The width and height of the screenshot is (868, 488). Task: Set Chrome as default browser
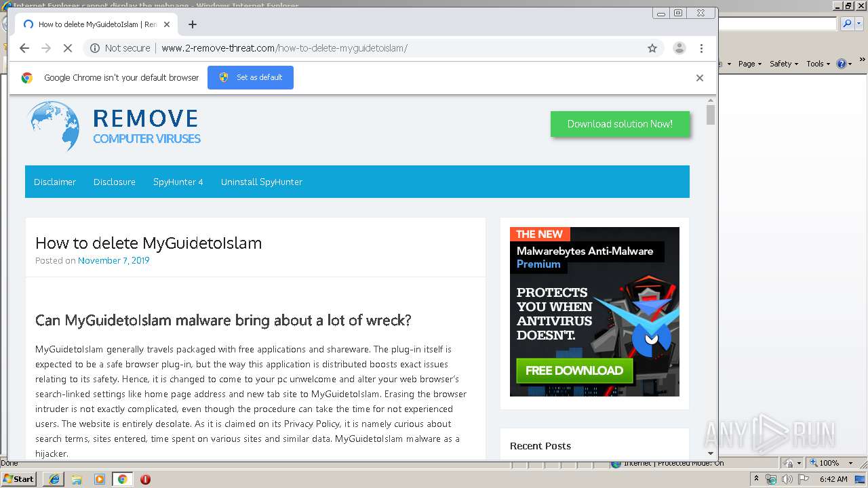pyautogui.click(x=250, y=77)
